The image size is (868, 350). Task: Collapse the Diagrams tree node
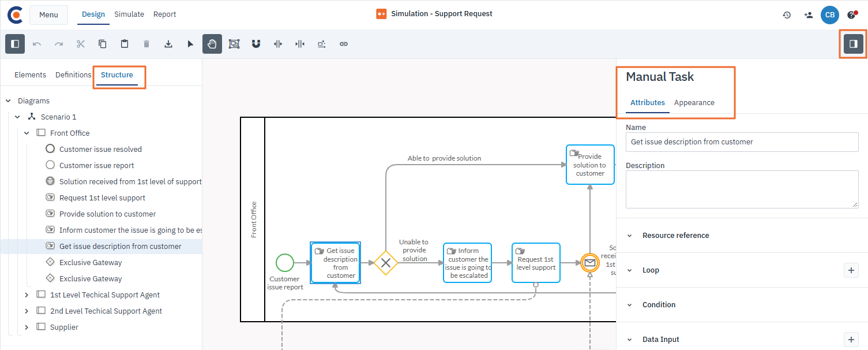click(8, 101)
